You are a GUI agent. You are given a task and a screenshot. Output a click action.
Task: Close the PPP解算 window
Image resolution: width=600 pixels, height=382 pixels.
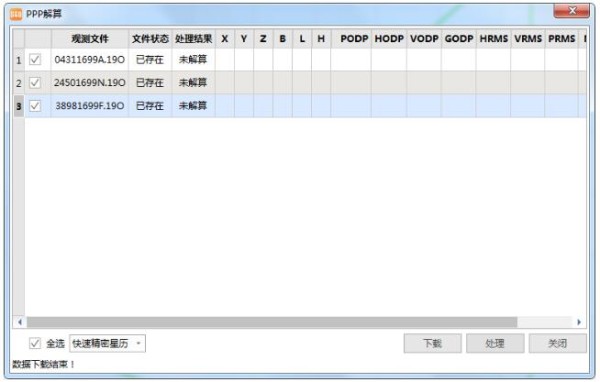572,11
